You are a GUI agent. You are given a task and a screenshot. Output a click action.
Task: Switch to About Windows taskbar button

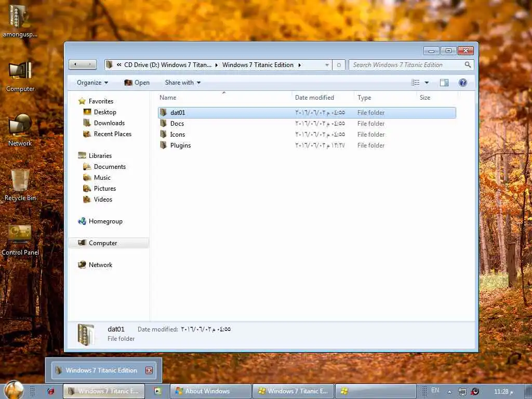pos(210,391)
